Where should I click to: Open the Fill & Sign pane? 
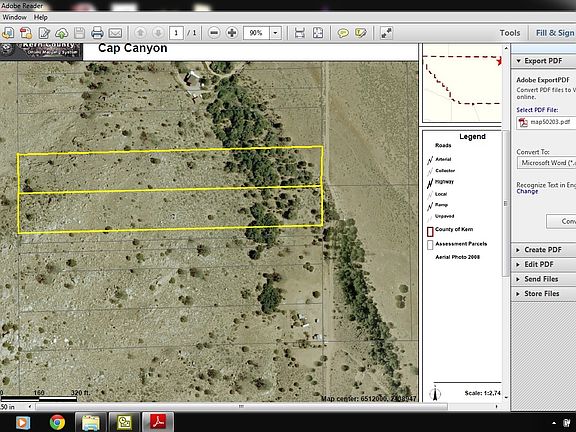tap(555, 33)
